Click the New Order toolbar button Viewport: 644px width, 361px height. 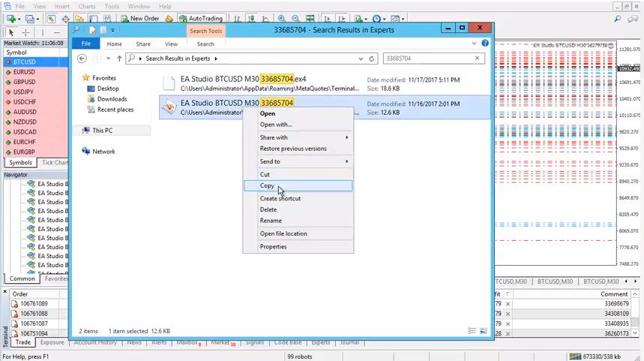[139, 18]
